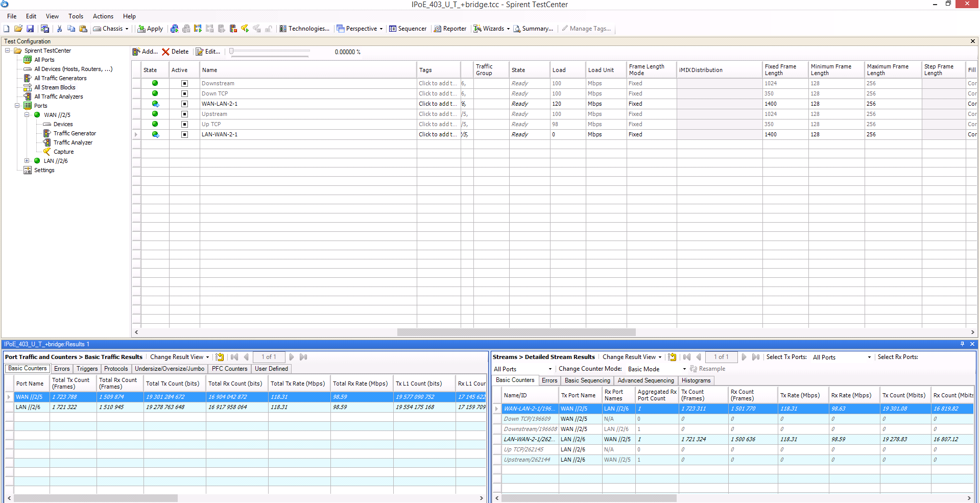Click the Cut scissors icon
The width and height of the screenshot is (980, 503).
tap(60, 29)
